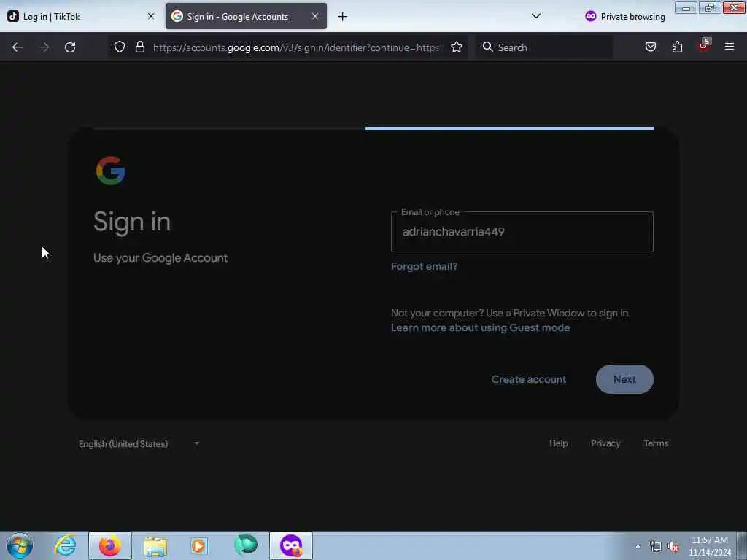Open the tracking protection shield icon
Viewport: 747px width, 560px height.
point(120,47)
